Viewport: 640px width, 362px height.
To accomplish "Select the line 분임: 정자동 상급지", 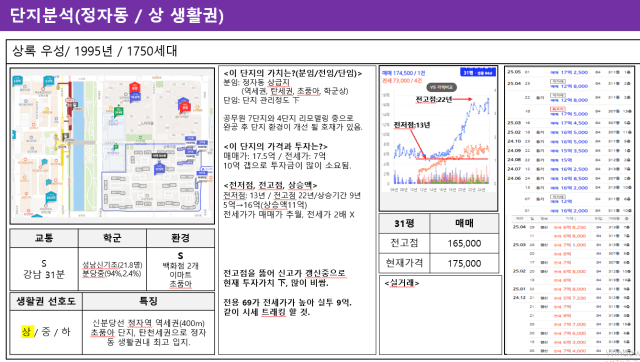I will pos(256,82).
